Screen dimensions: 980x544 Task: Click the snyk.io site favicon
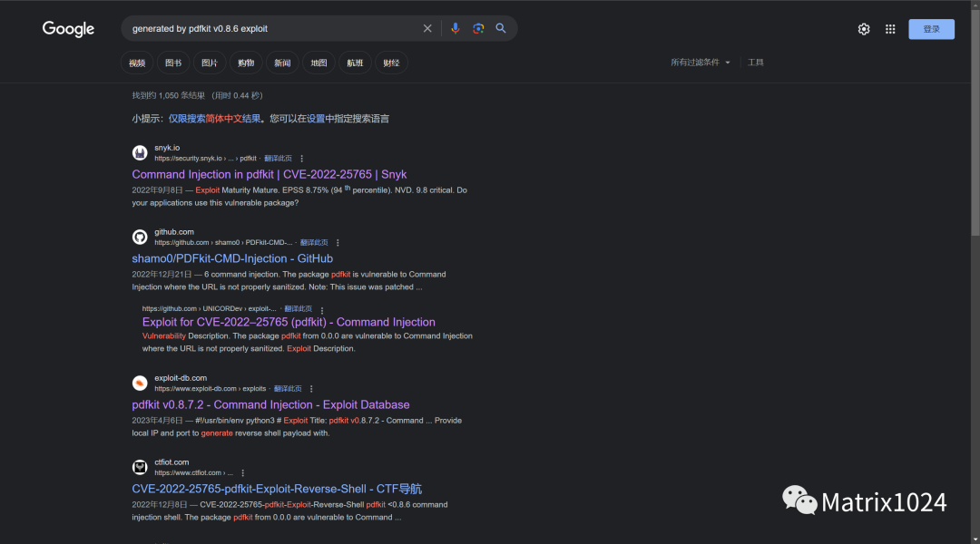click(140, 152)
